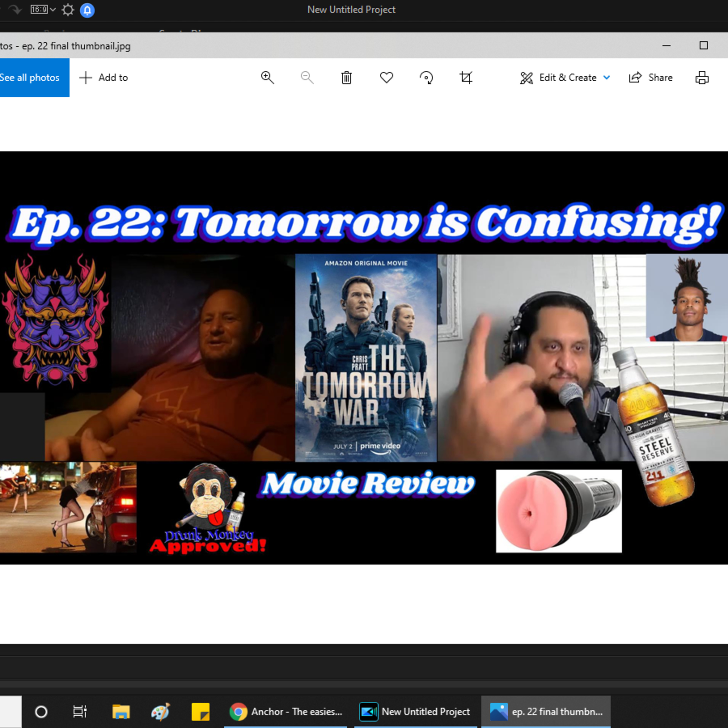Click the Windows search box on taskbar
The width and height of the screenshot is (728, 728).
[x=10, y=712]
